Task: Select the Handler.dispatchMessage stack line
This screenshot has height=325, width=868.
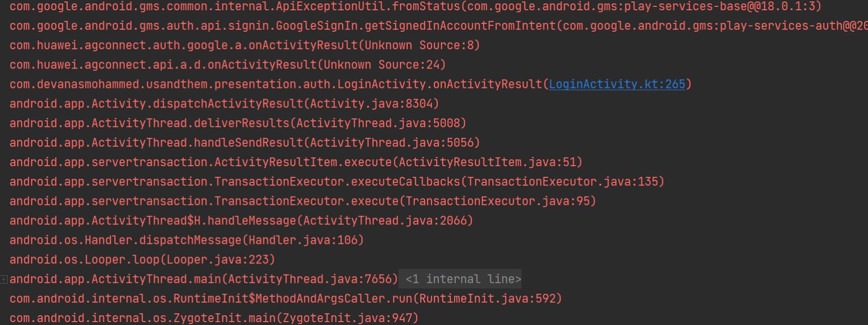Action: pyautogui.click(x=186, y=240)
